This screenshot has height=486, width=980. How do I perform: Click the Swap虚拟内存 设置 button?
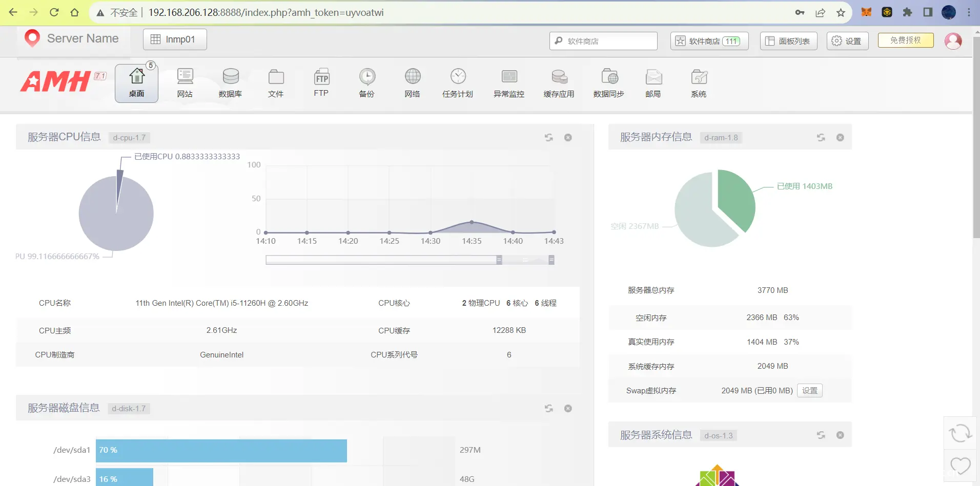[810, 390]
